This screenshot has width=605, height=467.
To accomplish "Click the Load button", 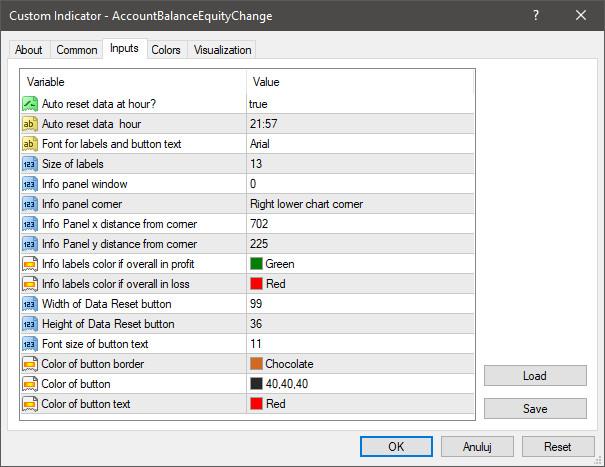I will point(535,376).
